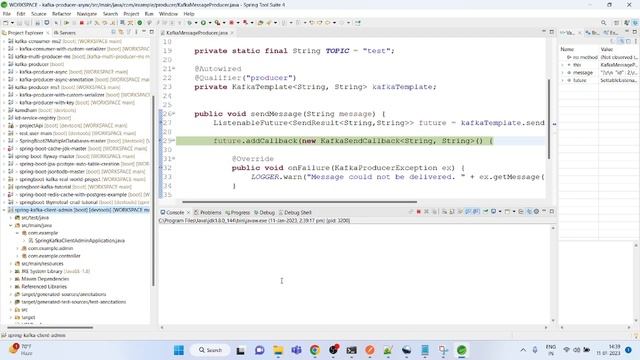Image resolution: width=640 pixels, height=360 pixels.
Task: Switch to the Progress tab
Action: (x=238, y=213)
